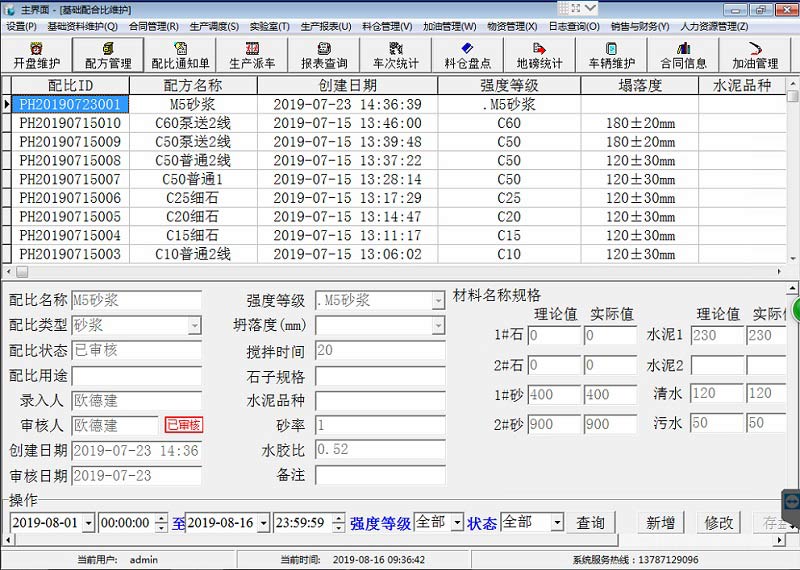Sort by 强度等级 column header
This screenshot has height=570, width=800.
coord(509,85)
